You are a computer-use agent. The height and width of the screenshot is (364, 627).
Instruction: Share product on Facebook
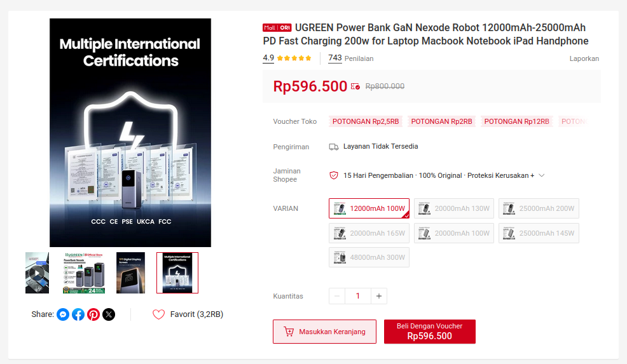(x=78, y=314)
